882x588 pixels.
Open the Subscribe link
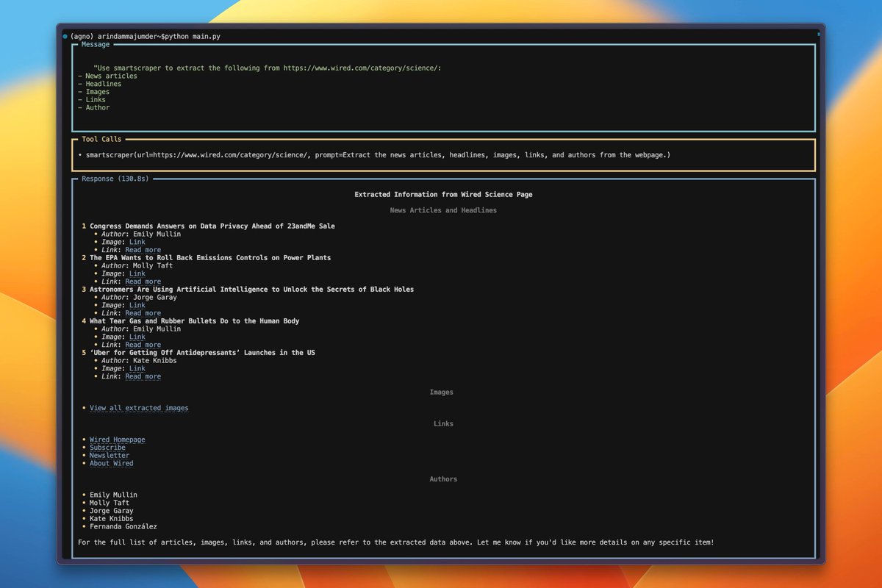[x=107, y=448]
